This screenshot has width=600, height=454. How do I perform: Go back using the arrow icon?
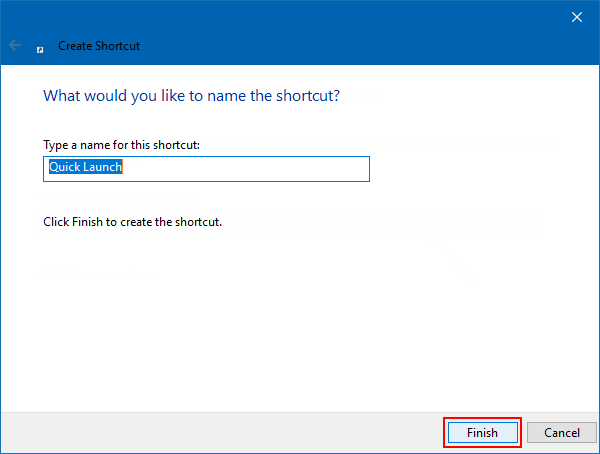point(15,45)
